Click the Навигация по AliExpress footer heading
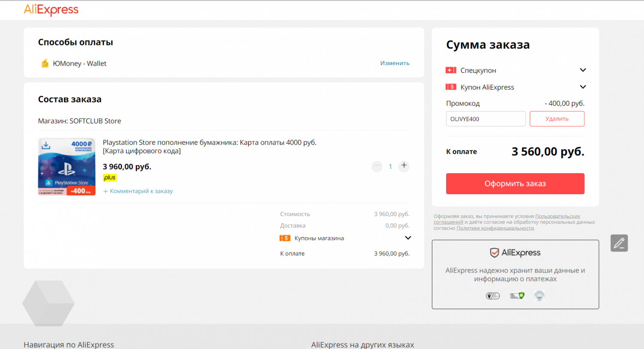This screenshot has height=349, width=644. (69, 344)
